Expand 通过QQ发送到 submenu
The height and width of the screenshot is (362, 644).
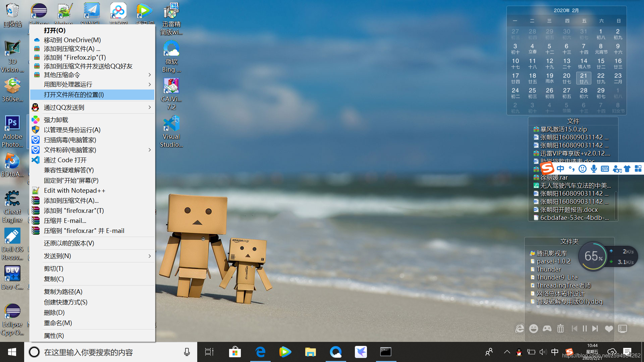(92, 107)
